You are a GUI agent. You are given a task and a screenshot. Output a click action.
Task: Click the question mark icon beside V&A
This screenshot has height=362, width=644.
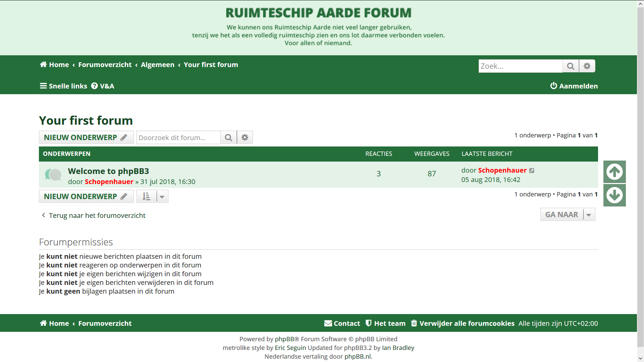tap(95, 86)
